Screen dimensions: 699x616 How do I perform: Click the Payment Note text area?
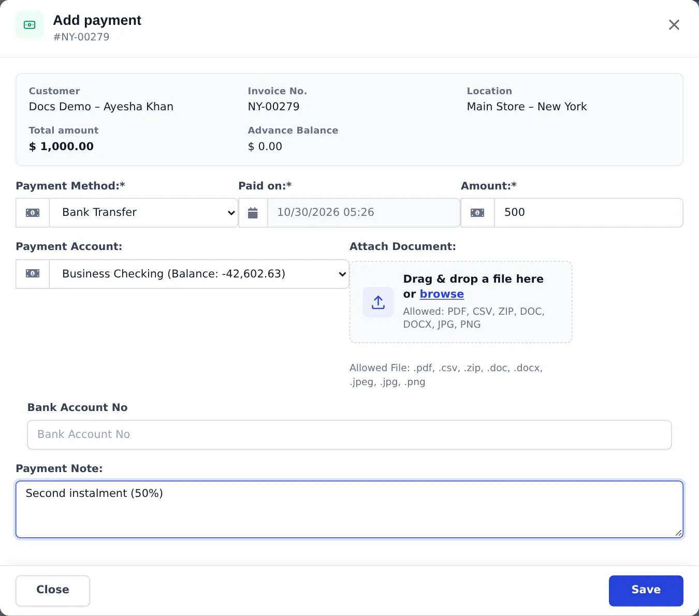[x=349, y=509]
